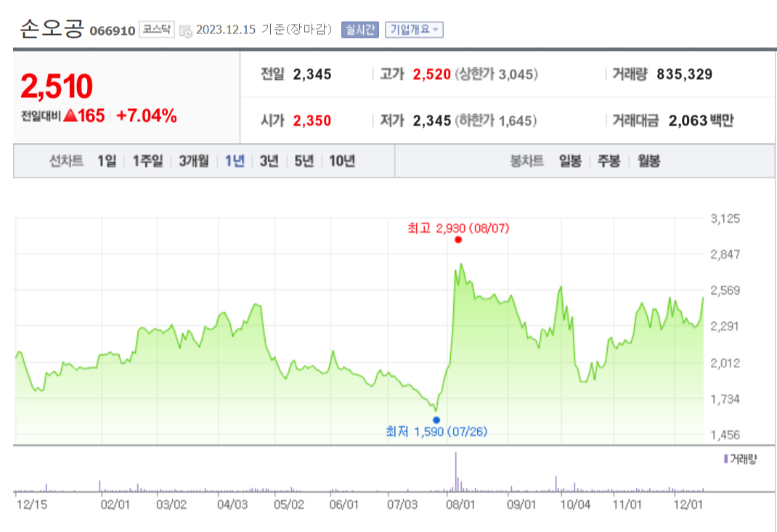Click the red up-triangle change icon
The height and width of the screenshot is (532, 777).
click(70, 115)
